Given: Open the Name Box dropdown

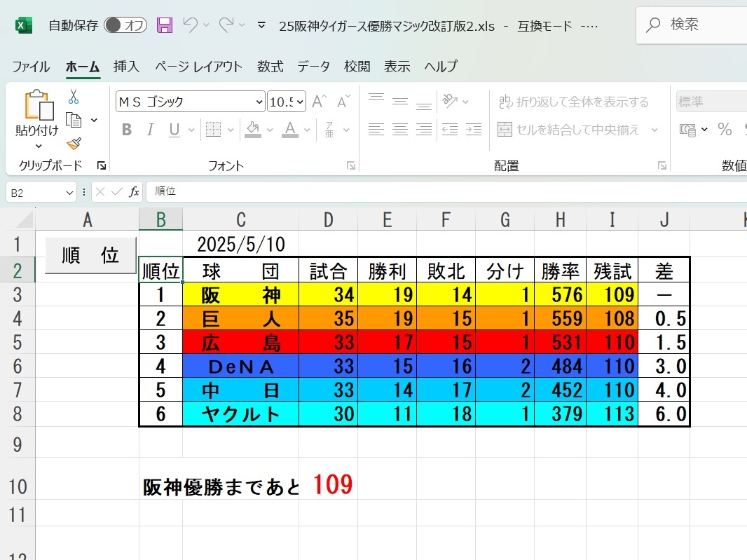Looking at the screenshot, I should (69, 193).
